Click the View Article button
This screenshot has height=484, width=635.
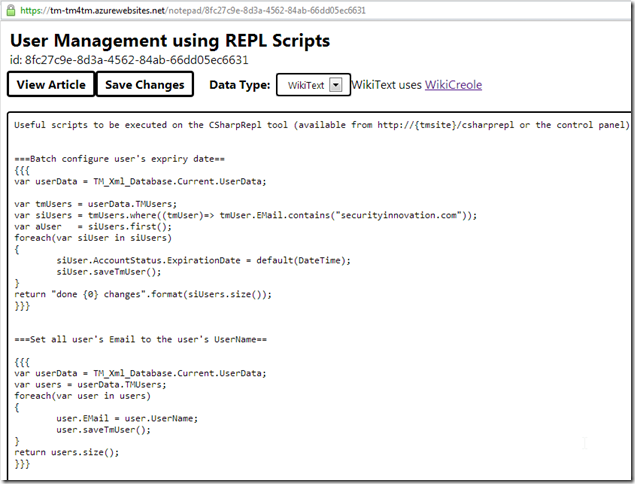click(x=51, y=85)
